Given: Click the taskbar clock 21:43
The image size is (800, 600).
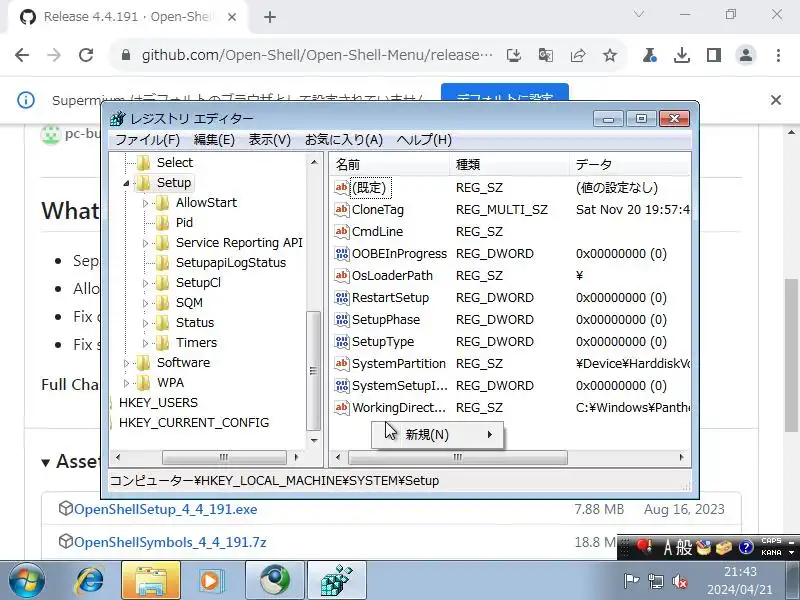Looking at the screenshot, I should pyautogui.click(x=740, y=571).
